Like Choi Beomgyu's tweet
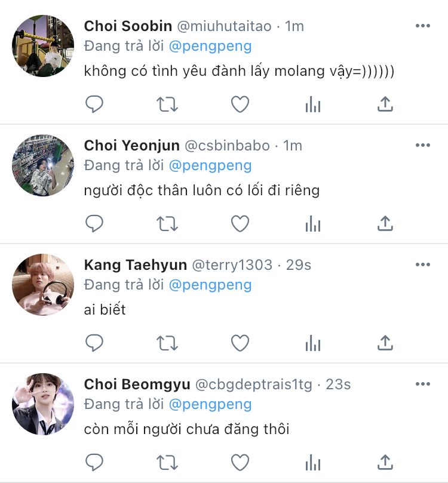448x483 pixels. click(240, 462)
